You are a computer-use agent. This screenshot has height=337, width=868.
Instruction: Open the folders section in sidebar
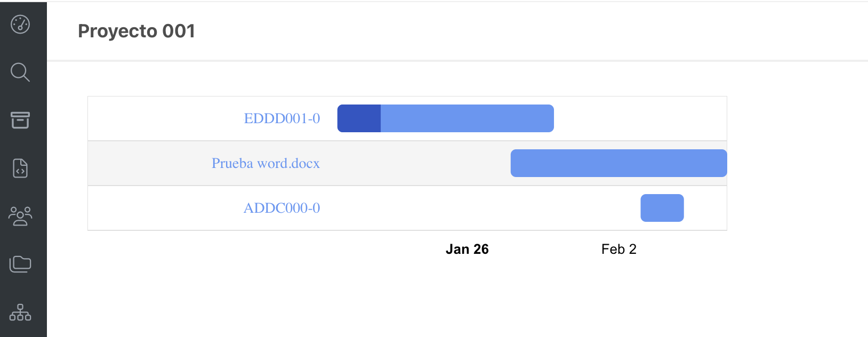pyautogui.click(x=20, y=263)
